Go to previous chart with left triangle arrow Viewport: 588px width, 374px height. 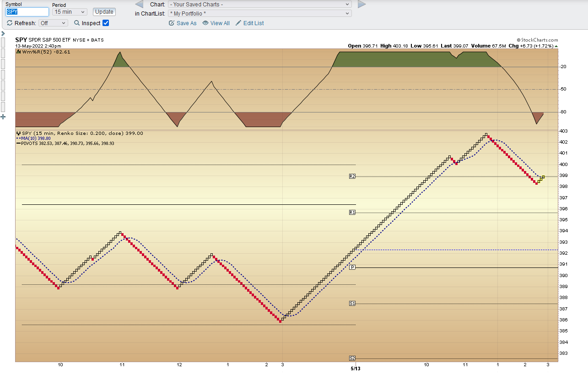coord(140,4)
